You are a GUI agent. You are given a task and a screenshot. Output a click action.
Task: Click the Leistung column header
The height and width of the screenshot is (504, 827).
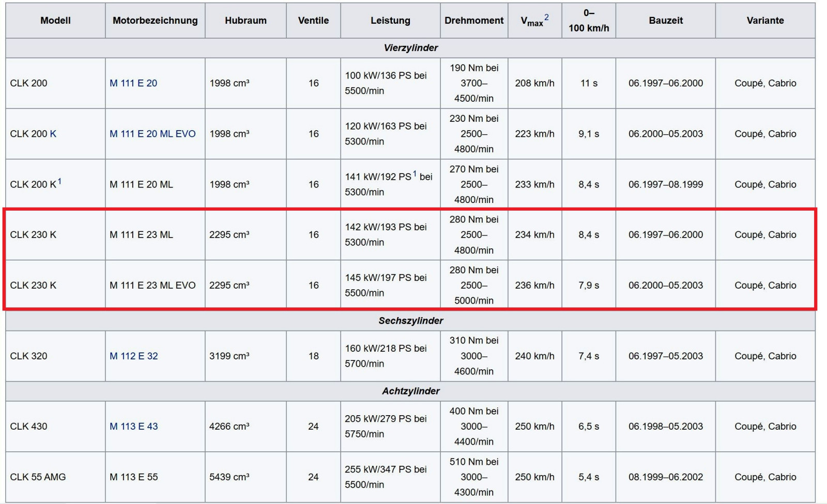tap(390, 21)
